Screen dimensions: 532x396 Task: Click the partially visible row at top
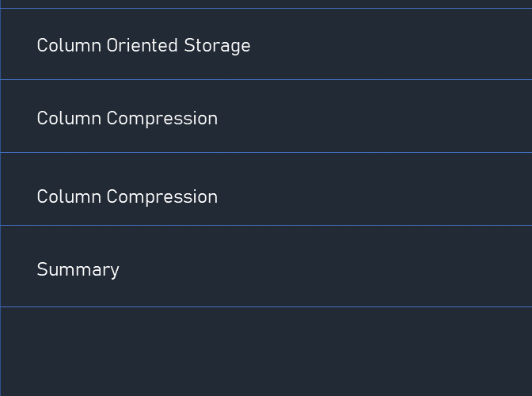pos(266,4)
